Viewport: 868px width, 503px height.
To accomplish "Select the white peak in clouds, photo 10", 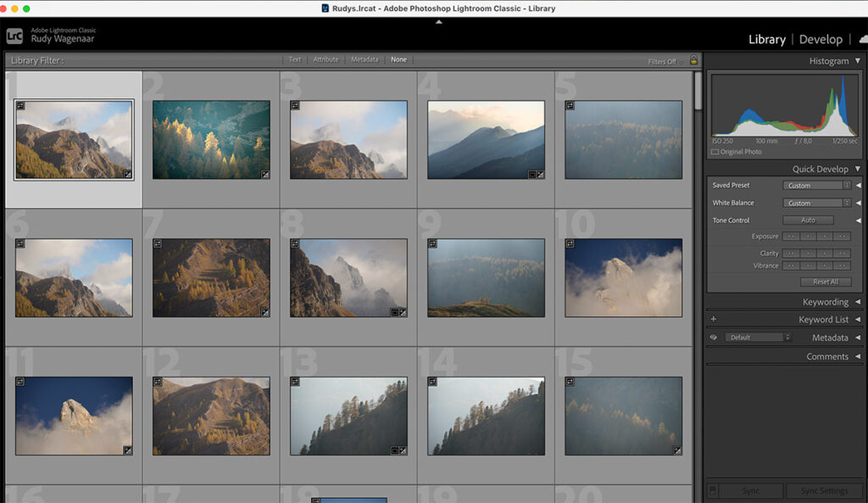I will 623,277.
